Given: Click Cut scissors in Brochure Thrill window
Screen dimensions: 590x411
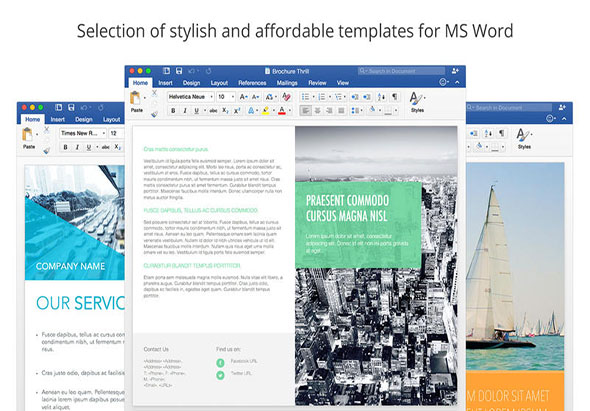Looking at the screenshot, I should coord(154,93).
